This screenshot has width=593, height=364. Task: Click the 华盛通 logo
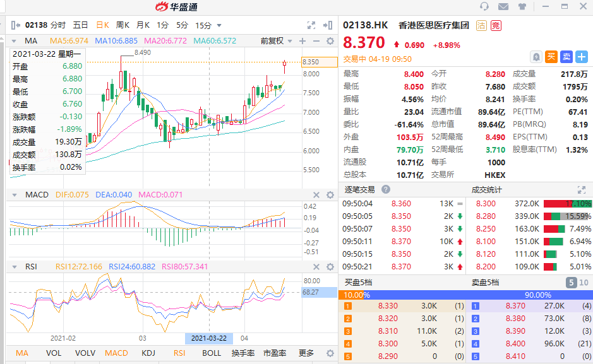point(177,6)
